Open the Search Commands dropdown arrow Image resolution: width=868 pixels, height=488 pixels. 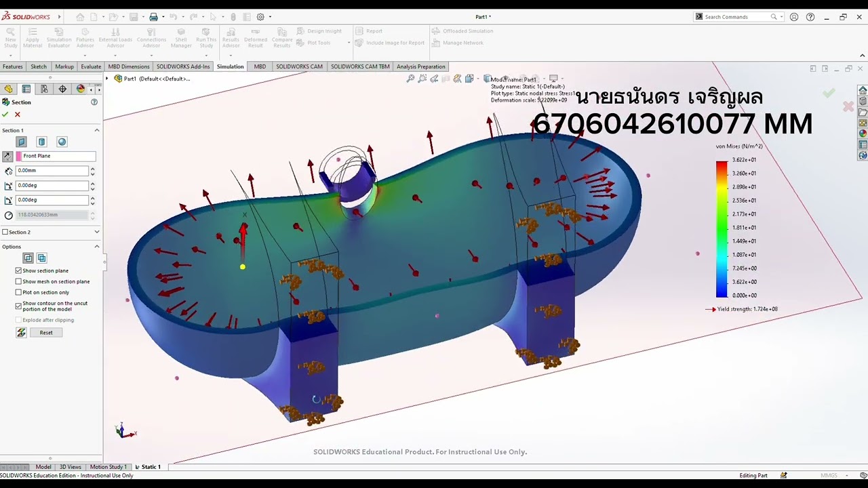point(781,17)
